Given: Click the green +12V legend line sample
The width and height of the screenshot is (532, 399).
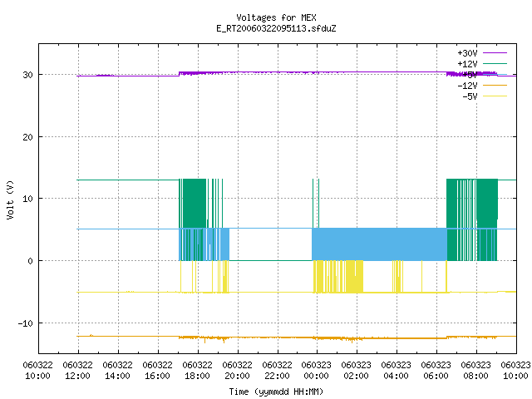Looking at the screenshot, I should point(495,63).
